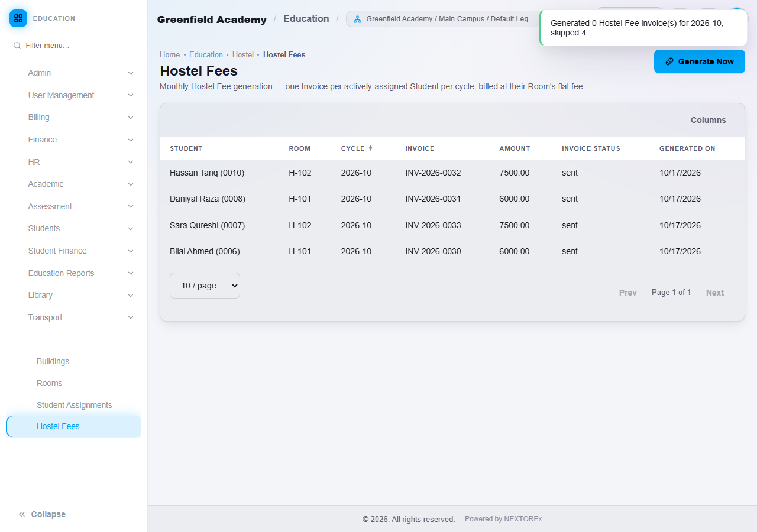Click invoice number INV-2026-0030
This screenshot has height=532, width=757.
pos(433,251)
